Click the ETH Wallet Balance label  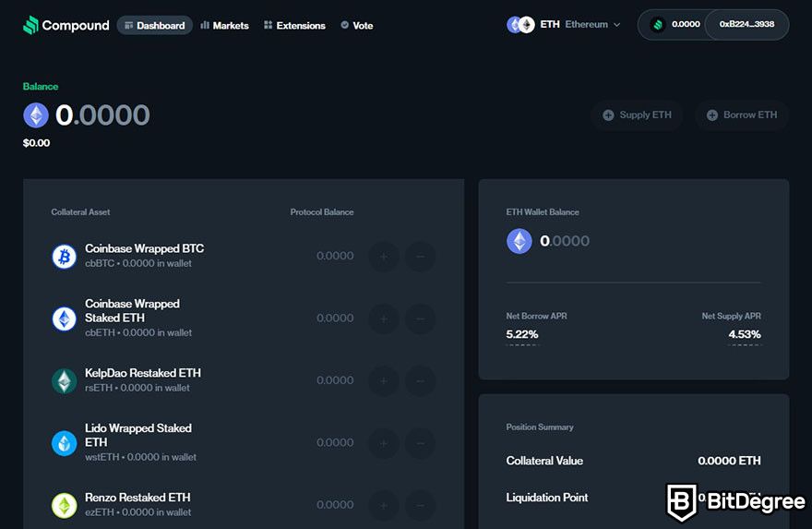pos(543,212)
